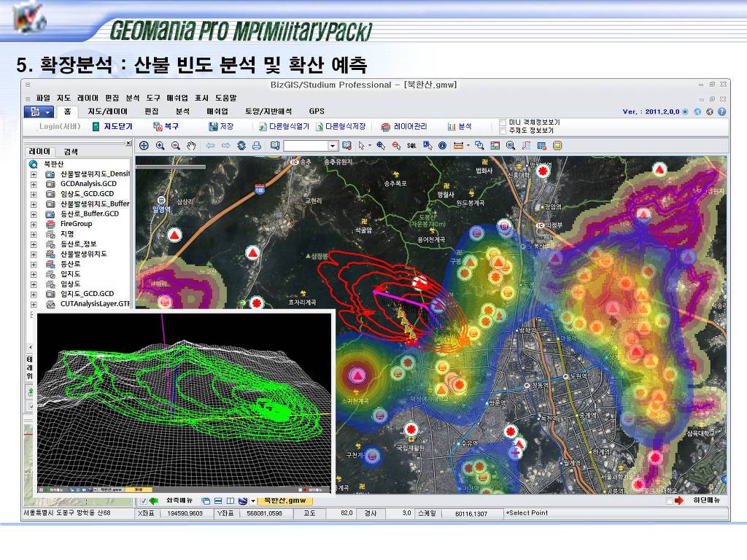Open the 분석 menu in menu bar
This screenshot has height=560, width=747.
132,98
